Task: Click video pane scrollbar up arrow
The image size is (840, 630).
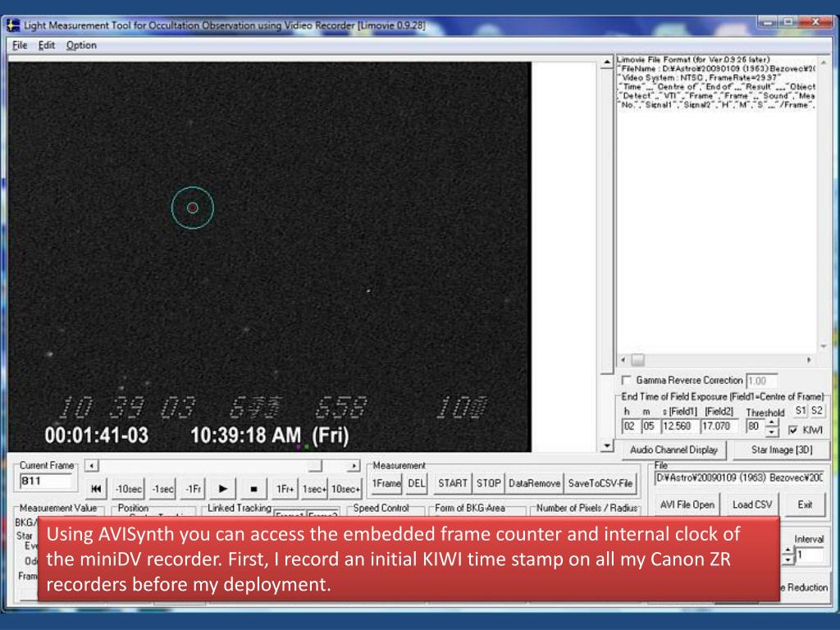Action: [x=606, y=62]
